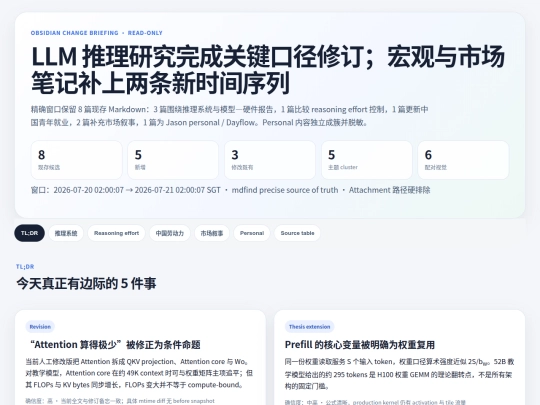Screen dimensions: 540x405
Task: Click the Thesis extension badge
Action: pyautogui.click(x=309, y=327)
